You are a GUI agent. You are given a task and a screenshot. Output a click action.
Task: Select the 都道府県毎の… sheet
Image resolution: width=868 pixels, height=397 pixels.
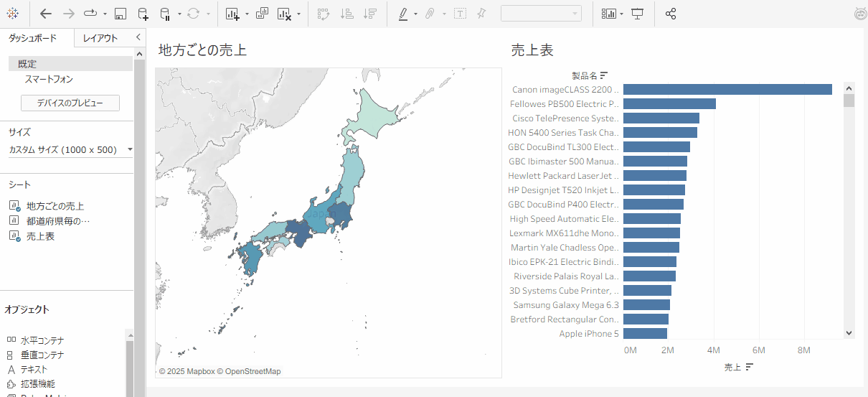point(57,221)
